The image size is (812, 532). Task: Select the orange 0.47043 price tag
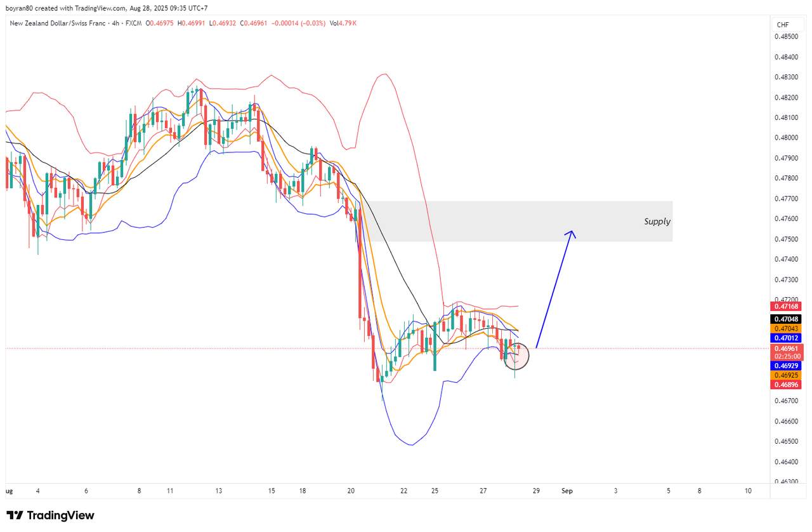787,328
